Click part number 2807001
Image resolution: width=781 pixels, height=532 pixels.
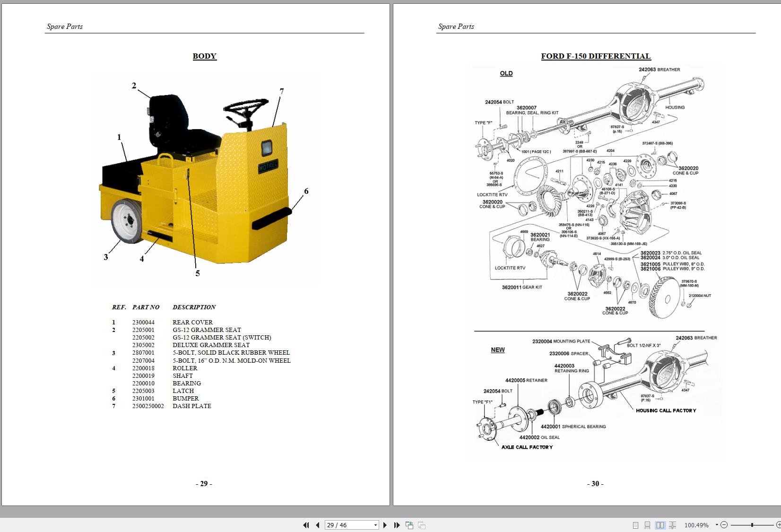[x=143, y=352]
